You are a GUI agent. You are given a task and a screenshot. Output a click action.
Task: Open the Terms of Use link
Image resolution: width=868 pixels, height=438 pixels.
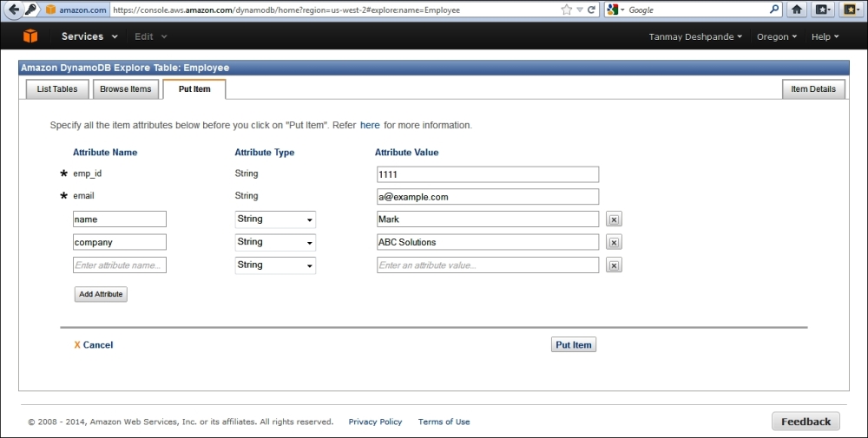point(444,422)
